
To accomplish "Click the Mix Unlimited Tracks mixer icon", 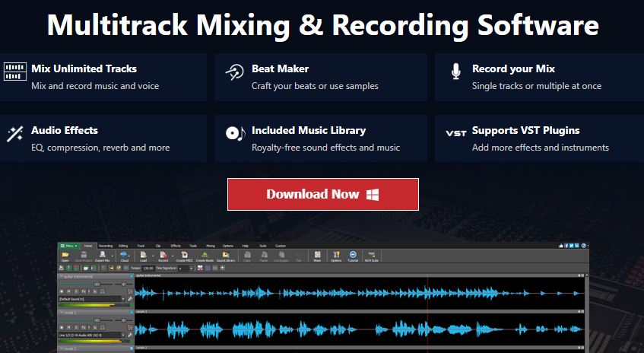I will [15, 72].
